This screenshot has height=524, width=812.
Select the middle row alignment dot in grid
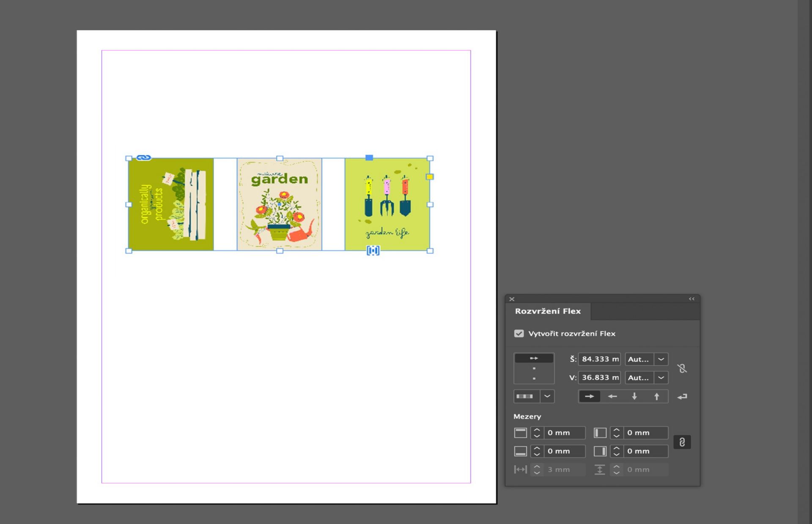point(534,368)
